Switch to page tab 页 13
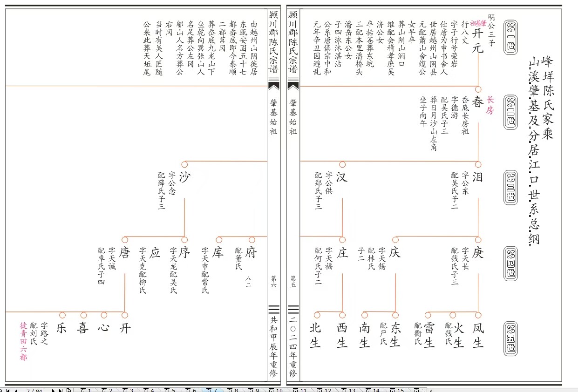Screen dimensions: 578x392 [348, 390]
